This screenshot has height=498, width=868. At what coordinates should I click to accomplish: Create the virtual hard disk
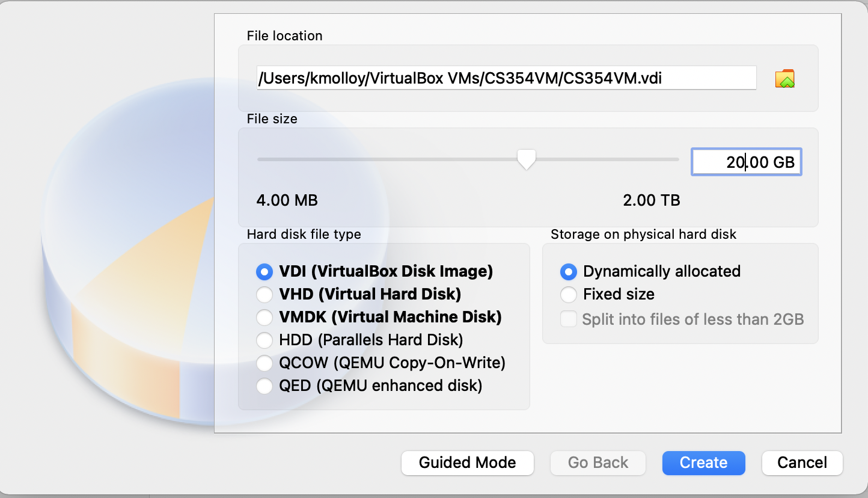tap(703, 463)
